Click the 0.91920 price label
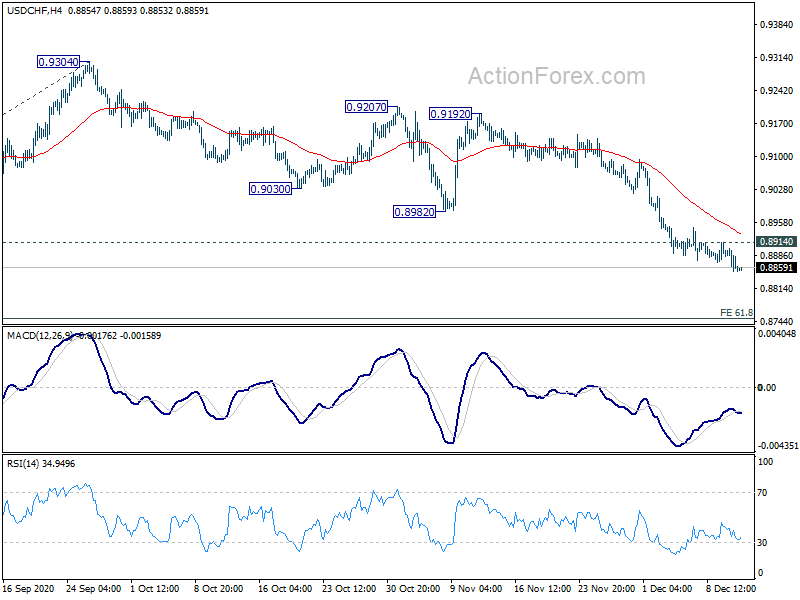 tap(450, 114)
